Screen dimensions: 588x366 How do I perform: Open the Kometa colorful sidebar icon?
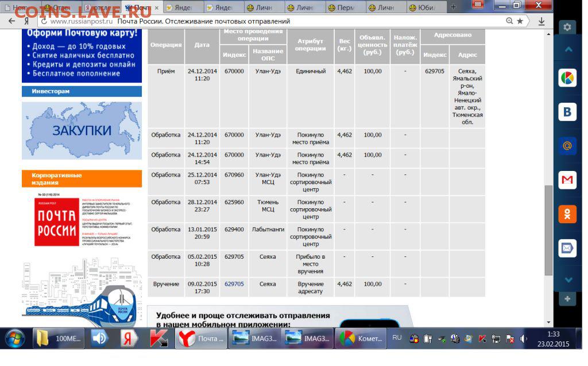point(567,78)
